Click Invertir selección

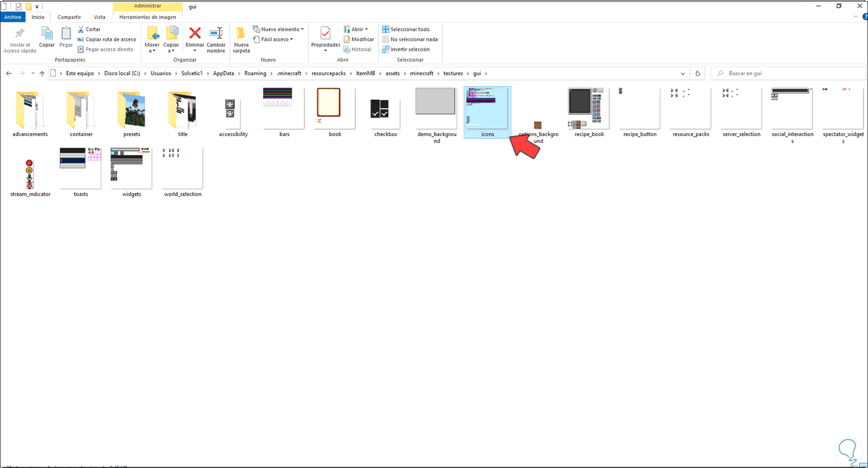pyautogui.click(x=406, y=49)
